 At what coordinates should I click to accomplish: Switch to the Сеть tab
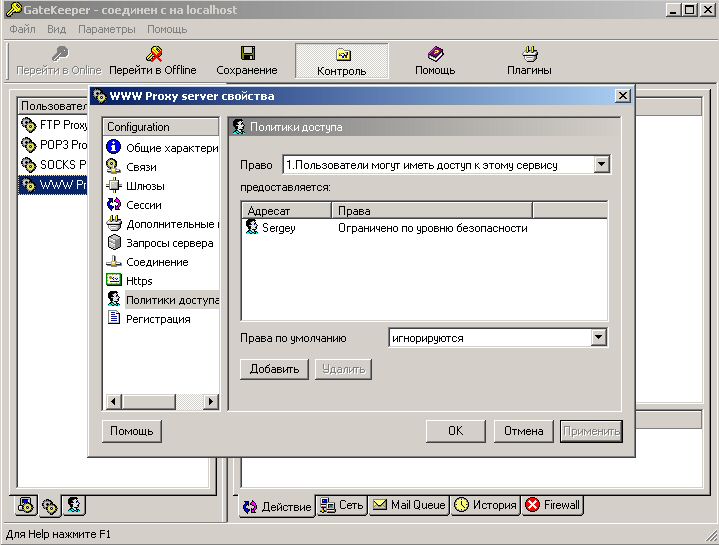(x=342, y=505)
